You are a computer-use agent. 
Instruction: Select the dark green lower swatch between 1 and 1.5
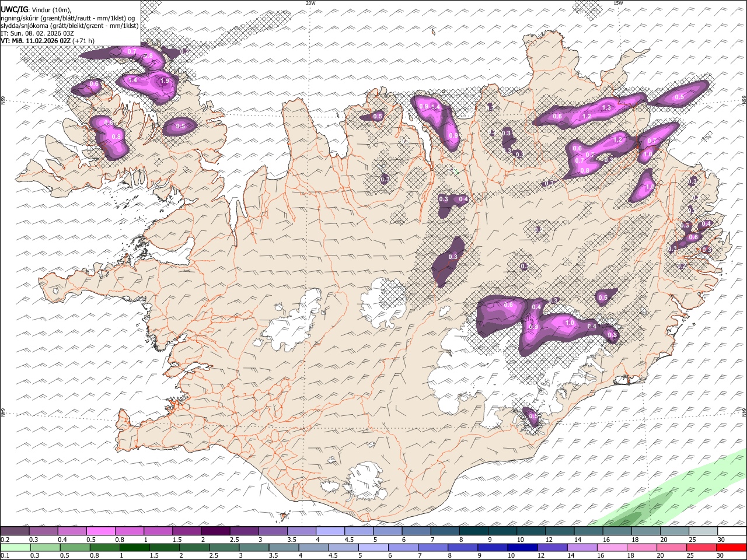tap(135, 548)
